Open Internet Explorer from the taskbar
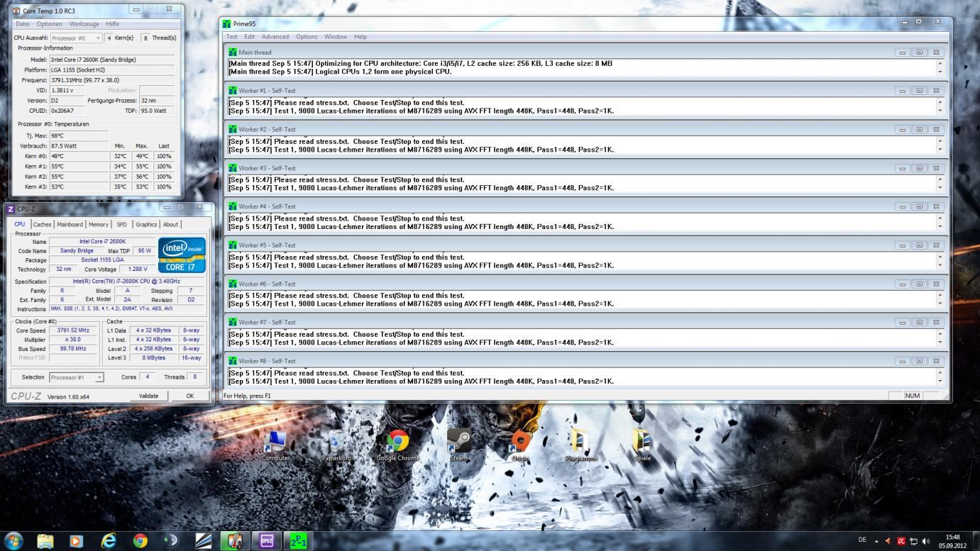 109,541
